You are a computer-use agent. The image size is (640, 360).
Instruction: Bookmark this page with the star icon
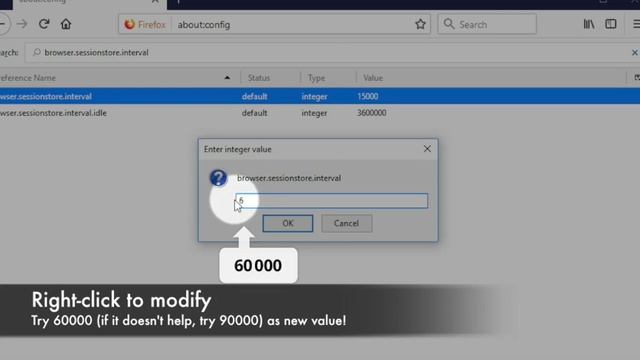[420, 24]
